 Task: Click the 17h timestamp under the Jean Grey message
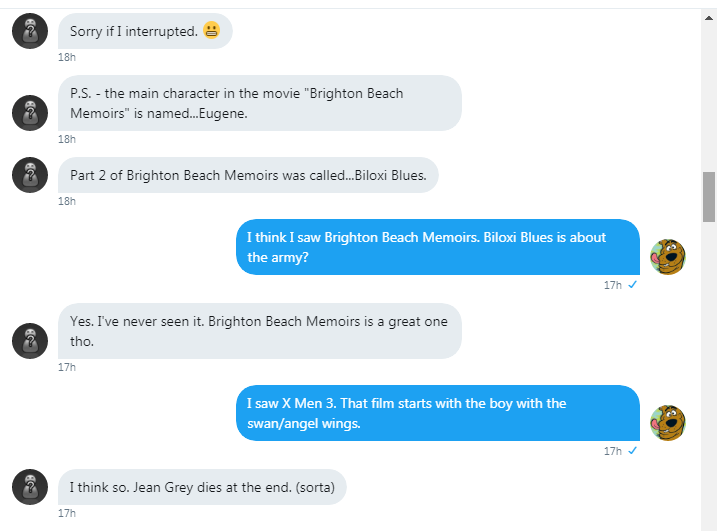pyautogui.click(x=67, y=513)
